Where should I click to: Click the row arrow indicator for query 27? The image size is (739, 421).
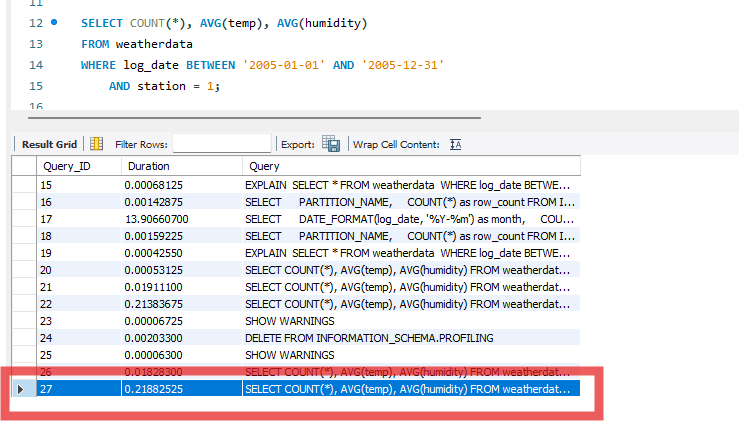22,389
